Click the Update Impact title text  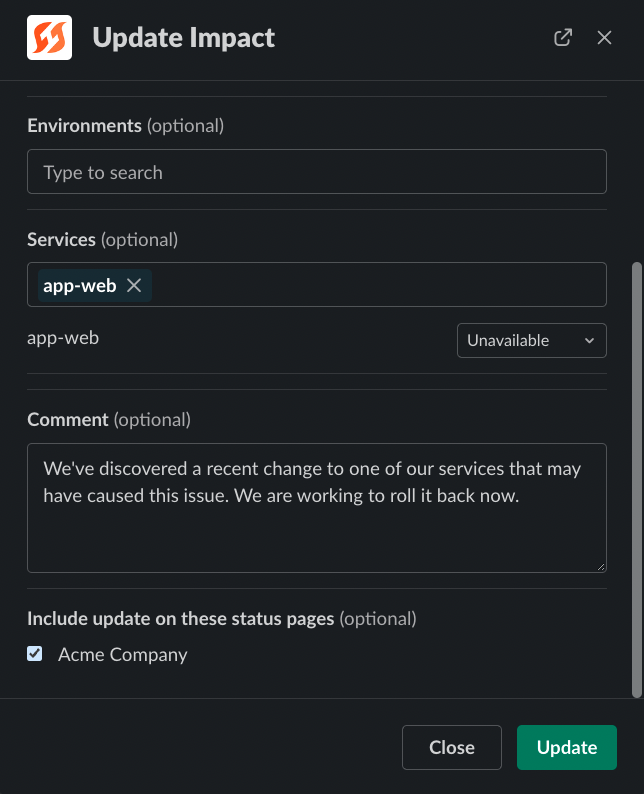(x=183, y=38)
